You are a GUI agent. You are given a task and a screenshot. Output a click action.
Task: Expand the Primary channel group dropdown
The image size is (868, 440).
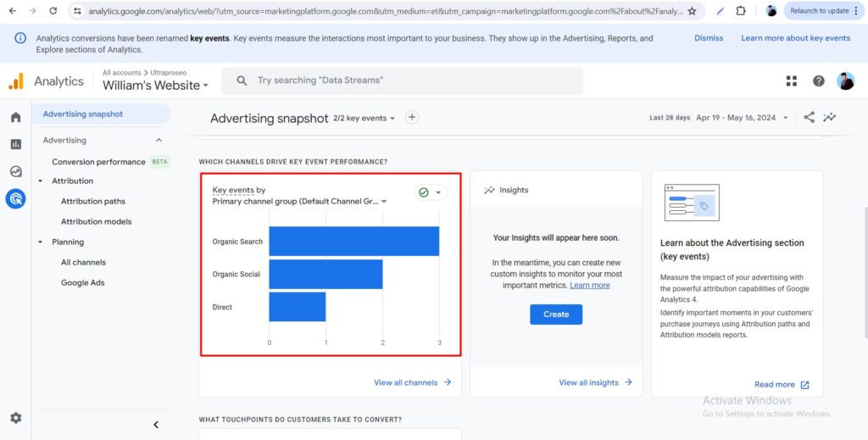click(299, 202)
